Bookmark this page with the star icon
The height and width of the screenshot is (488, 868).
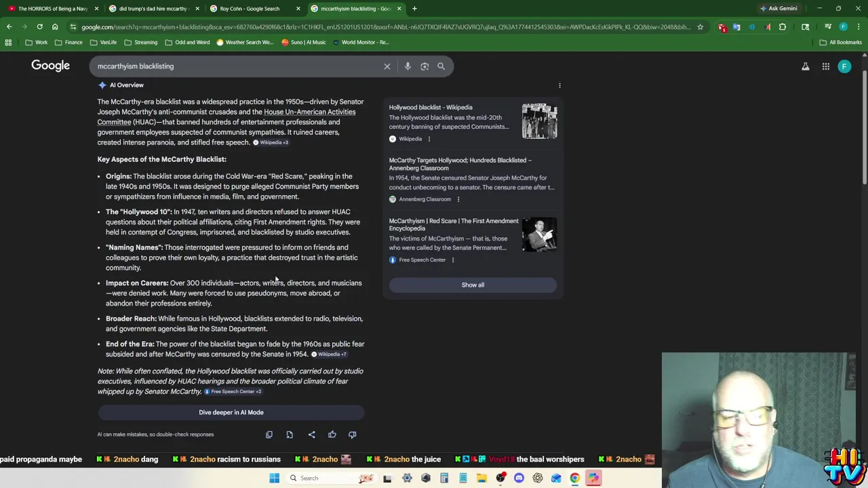tap(701, 27)
